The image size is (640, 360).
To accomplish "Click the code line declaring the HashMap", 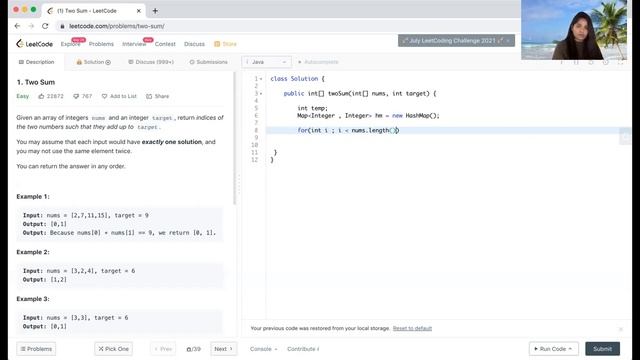I will tap(368, 116).
